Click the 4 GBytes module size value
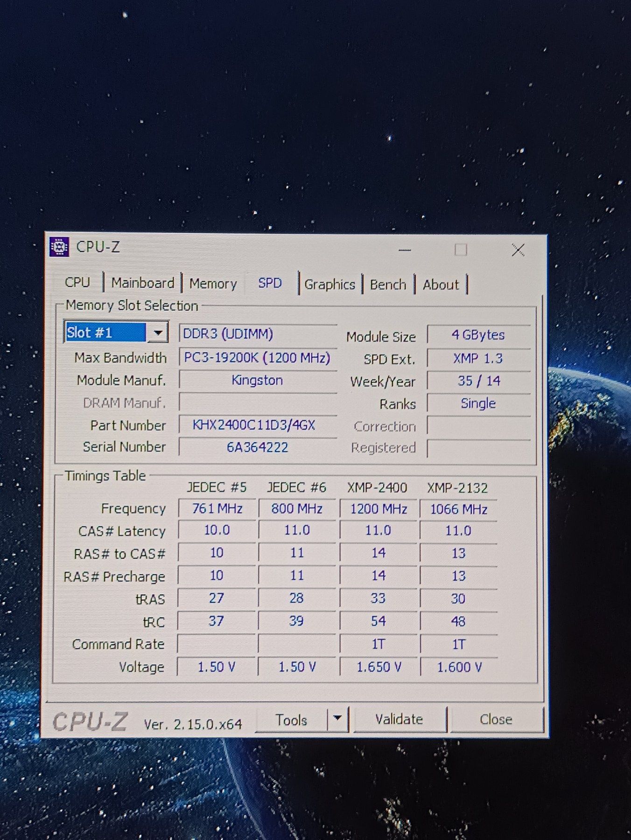 478,335
